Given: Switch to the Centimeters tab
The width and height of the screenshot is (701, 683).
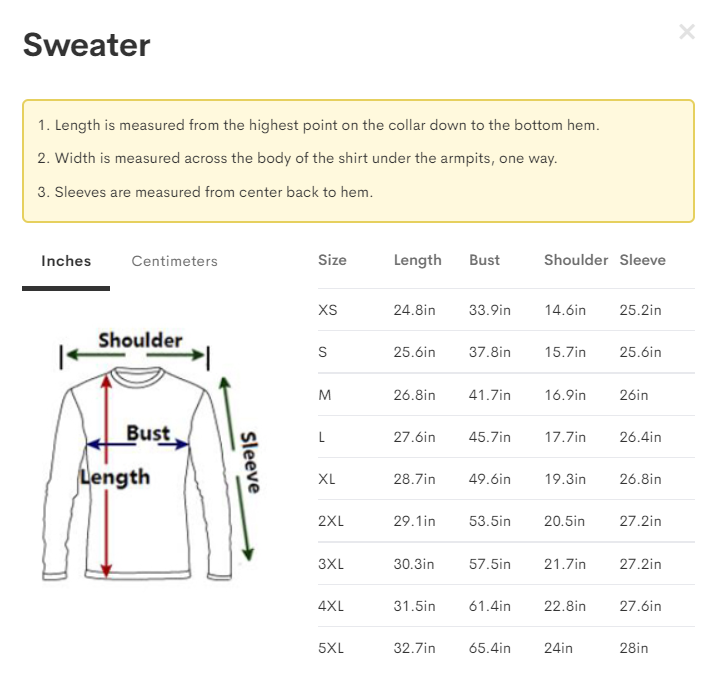Looking at the screenshot, I should [x=174, y=261].
